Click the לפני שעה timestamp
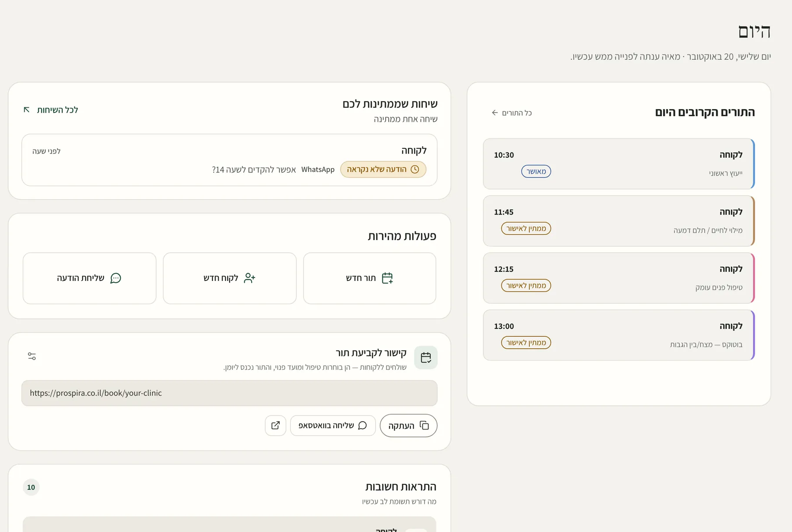This screenshot has height=532, width=792. point(46,151)
